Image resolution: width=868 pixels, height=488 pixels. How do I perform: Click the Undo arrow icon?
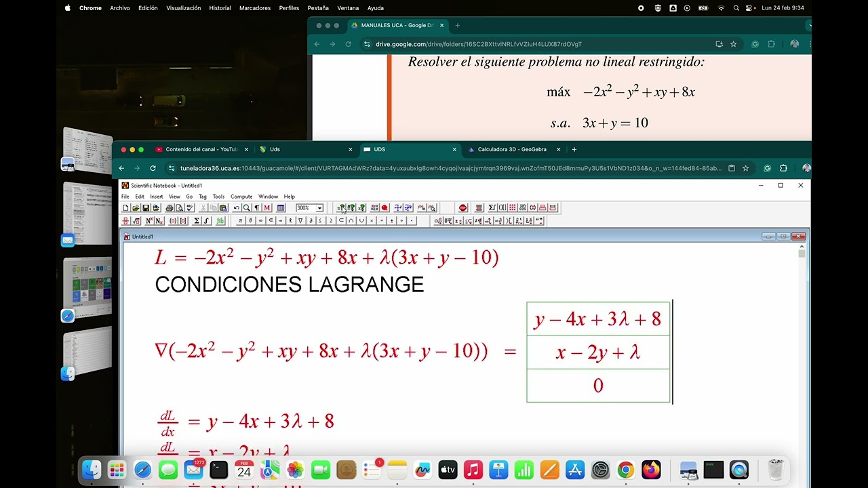[x=237, y=207]
